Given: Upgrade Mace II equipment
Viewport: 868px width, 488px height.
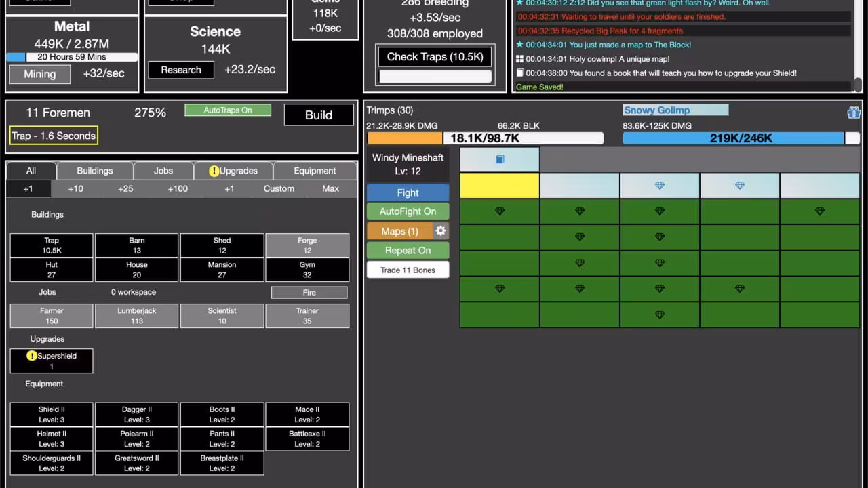Looking at the screenshot, I should [x=307, y=414].
